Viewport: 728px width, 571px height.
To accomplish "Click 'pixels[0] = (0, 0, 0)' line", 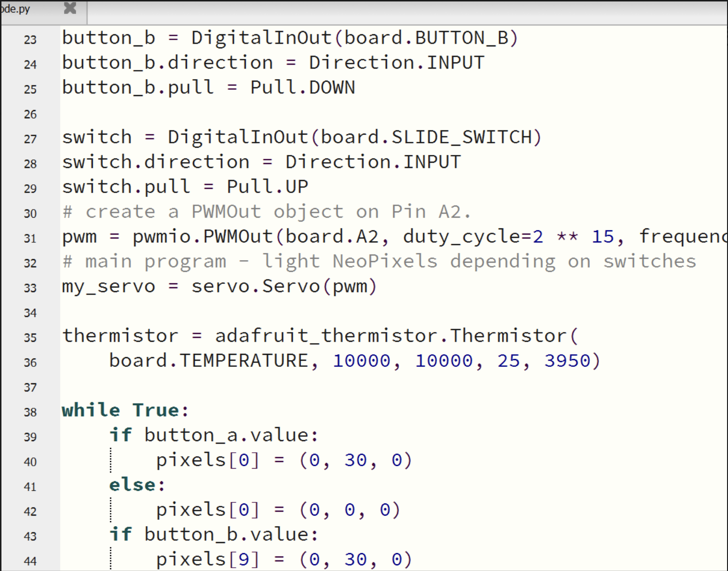I will click(278, 510).
